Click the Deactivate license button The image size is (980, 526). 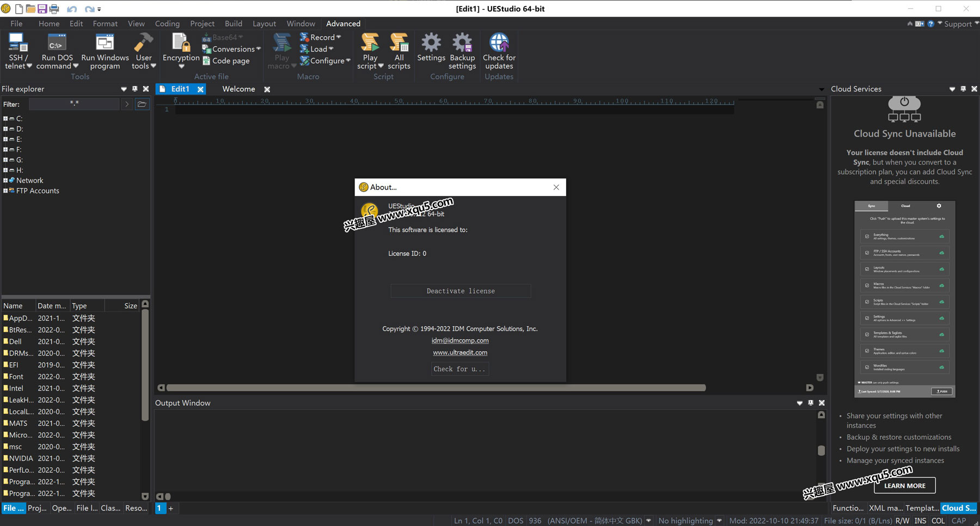pyautogui.click(x=461, y=291)
